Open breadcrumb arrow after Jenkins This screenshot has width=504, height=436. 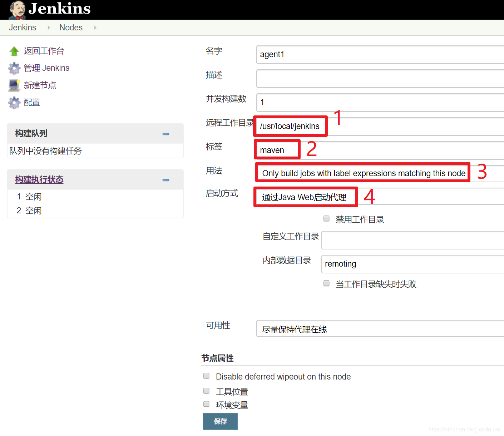point(49,28)
